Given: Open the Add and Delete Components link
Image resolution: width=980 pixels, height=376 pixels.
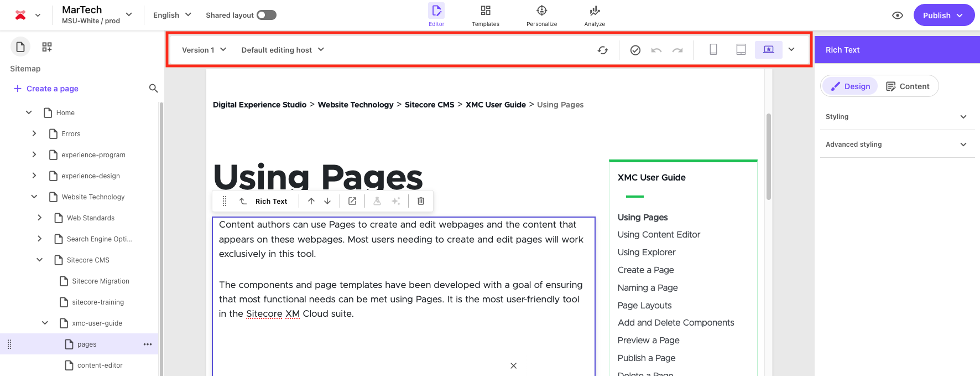Looking at the screenshot, I should (x=676, y=323).
